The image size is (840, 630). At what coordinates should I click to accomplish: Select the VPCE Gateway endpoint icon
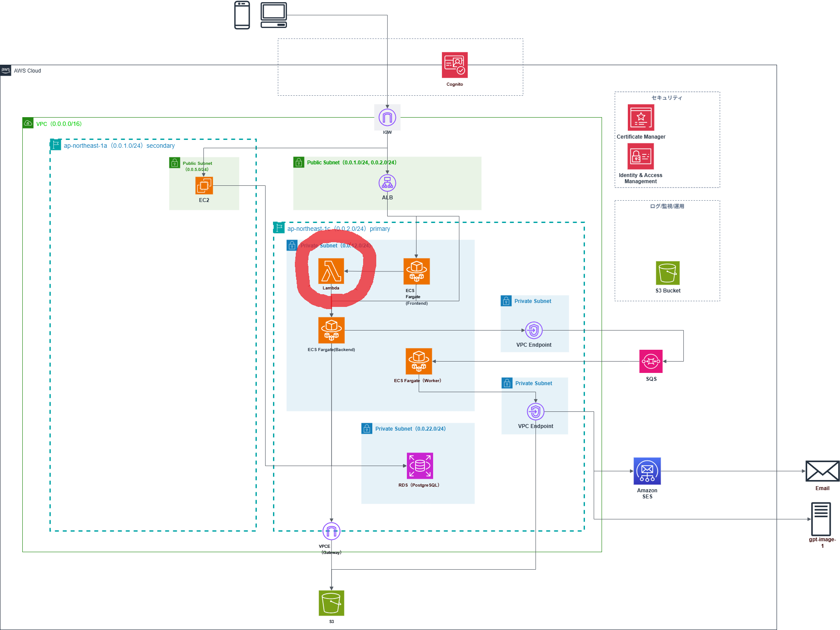[x=331, y=531]
